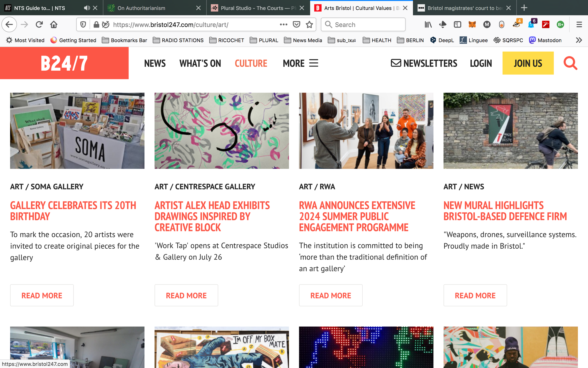Close the On Authoritarianism tab
Image resolution: width=588 pixels, height=368 pixels.
click(x=198, y=8)
